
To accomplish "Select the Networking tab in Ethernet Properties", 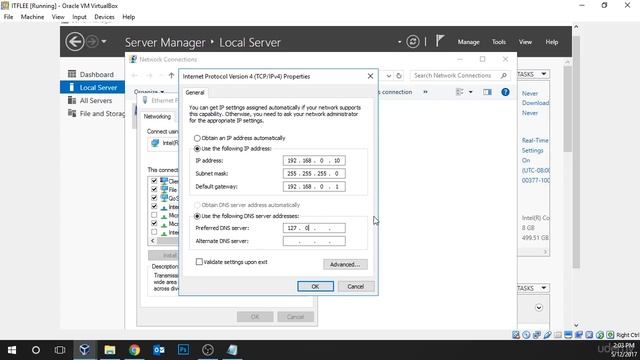I will [x=157, y=116].
